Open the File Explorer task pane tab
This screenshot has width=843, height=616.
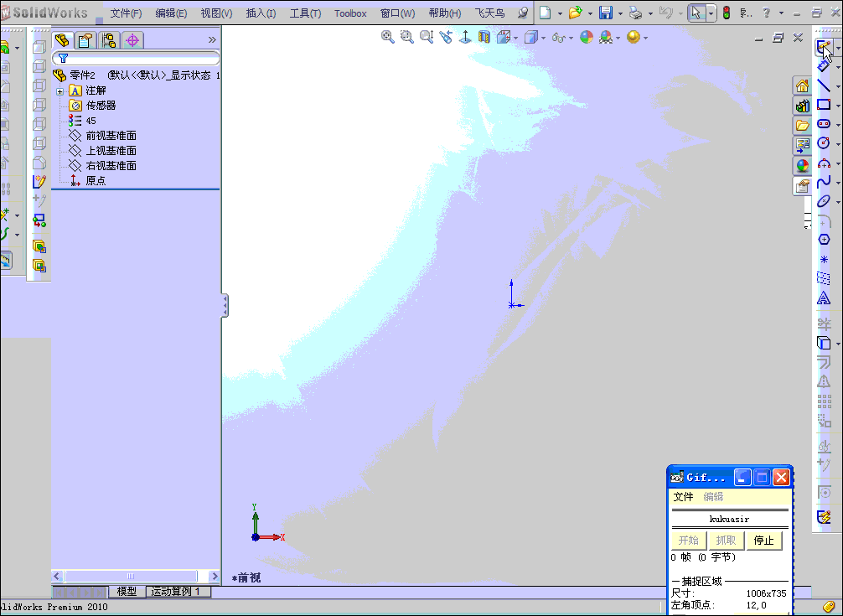coord(802,126)
